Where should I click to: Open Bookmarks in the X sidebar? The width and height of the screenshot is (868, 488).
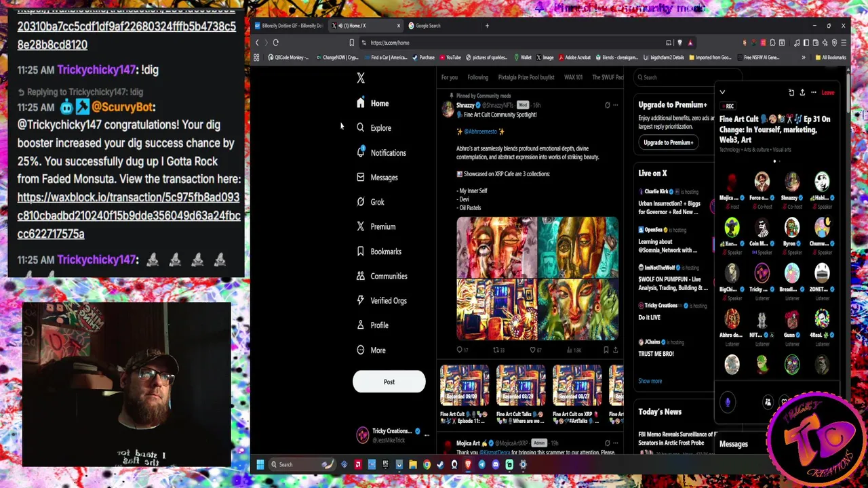378,251
